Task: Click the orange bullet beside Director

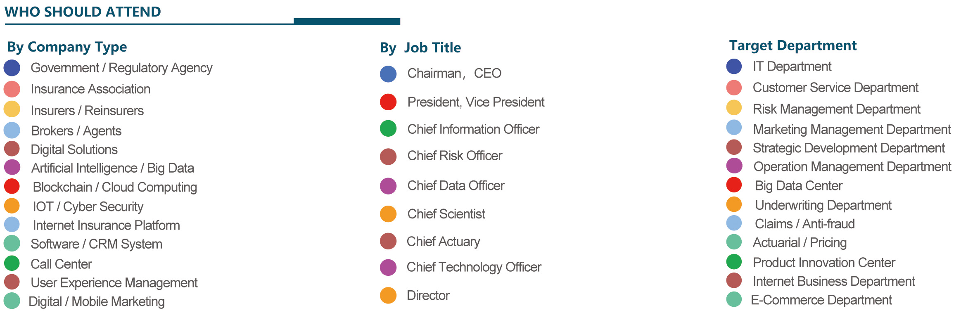Action: [388, 295]
